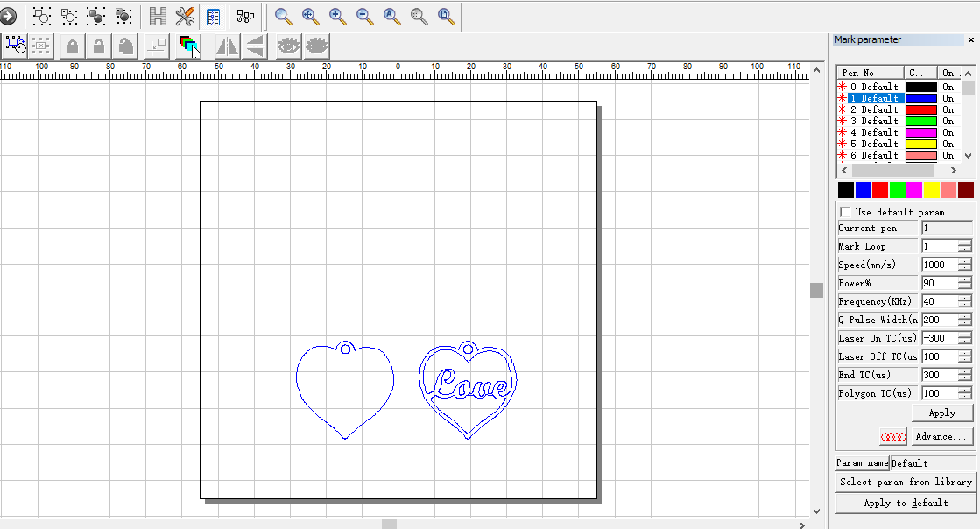
Task: Click the zoom out magnifier icon
Action: (365, 16)
